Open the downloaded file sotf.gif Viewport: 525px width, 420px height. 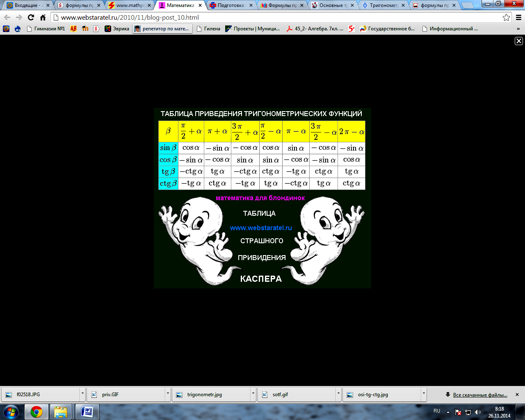(x=297, y=395)
